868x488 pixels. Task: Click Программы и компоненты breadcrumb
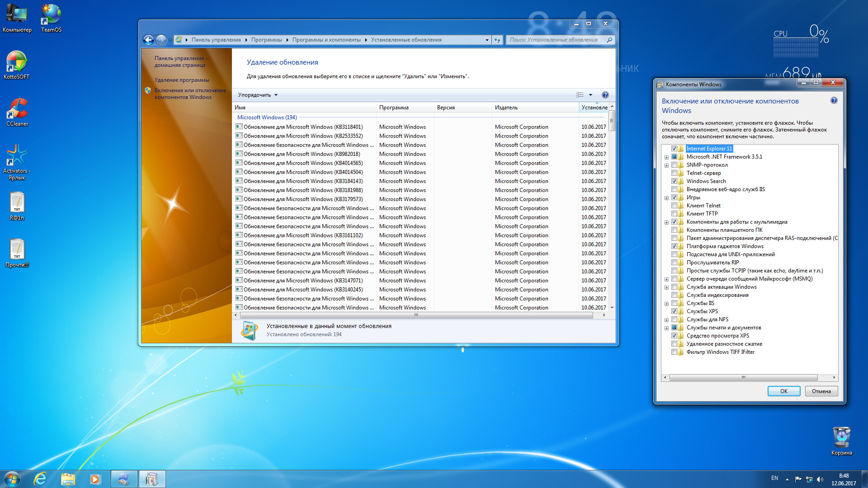click(326, 40)
